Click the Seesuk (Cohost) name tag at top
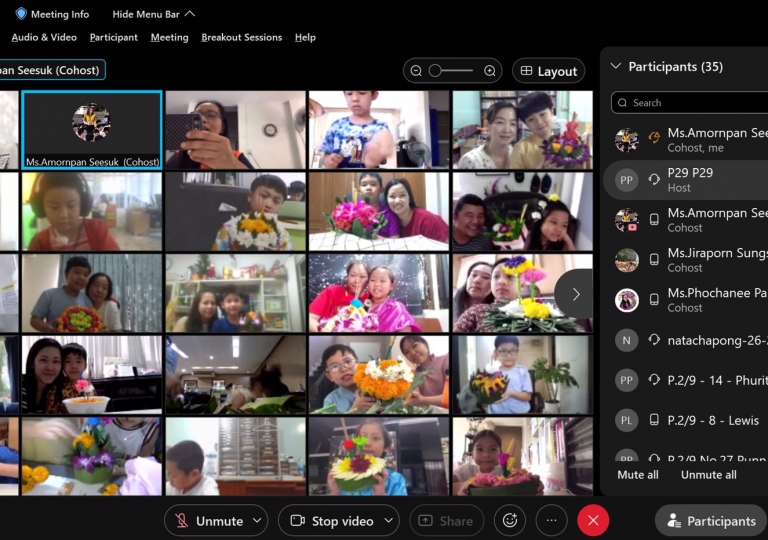 tap(52, 70)
